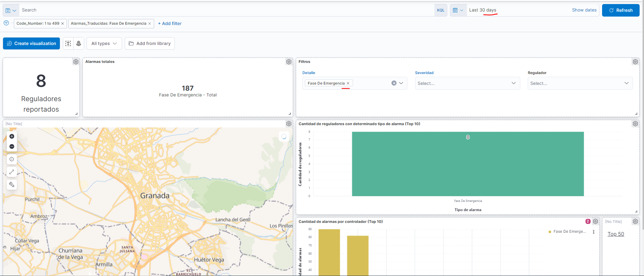Open the Severidad select dropdown
The height and width of the screenshot is (276, 644).
click(467, 83)
